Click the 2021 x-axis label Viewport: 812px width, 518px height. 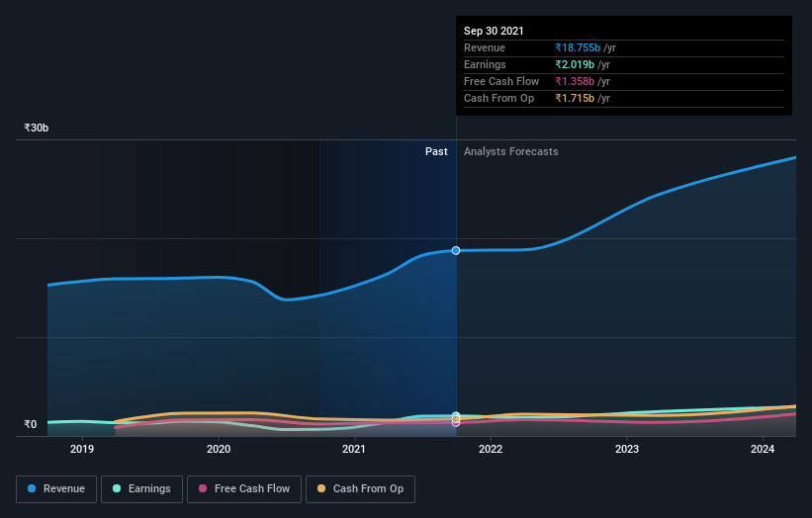click(x=354, y=449)
